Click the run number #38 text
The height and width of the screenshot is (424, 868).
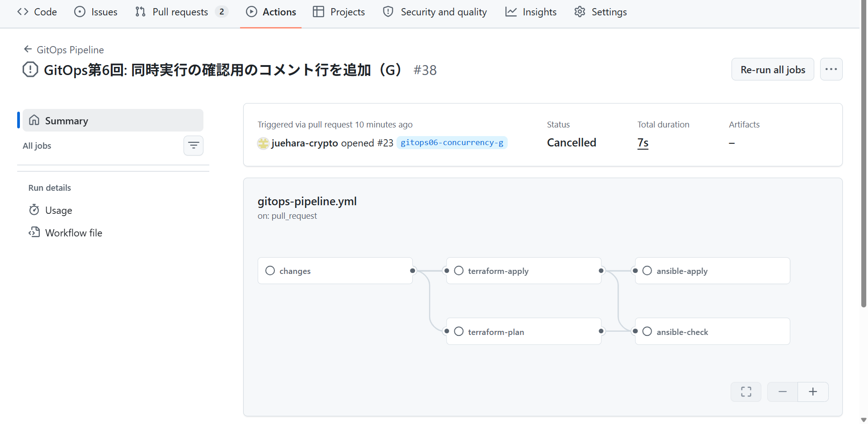click(425, 70)
